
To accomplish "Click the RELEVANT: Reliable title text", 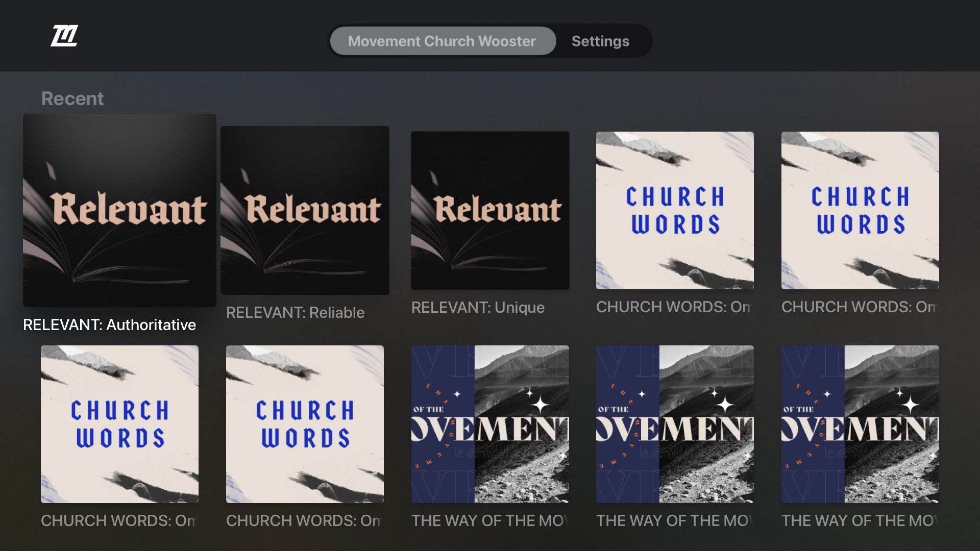I will (295, 313).
